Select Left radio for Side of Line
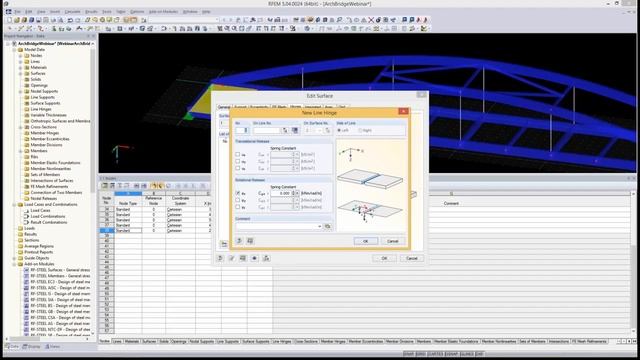 pyautogui.click(x=339, y=130)
